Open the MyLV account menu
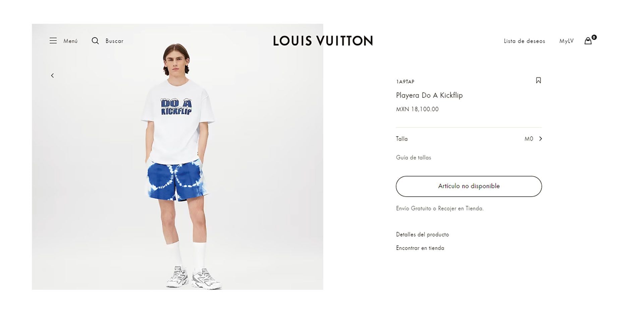 pos(566,41)
